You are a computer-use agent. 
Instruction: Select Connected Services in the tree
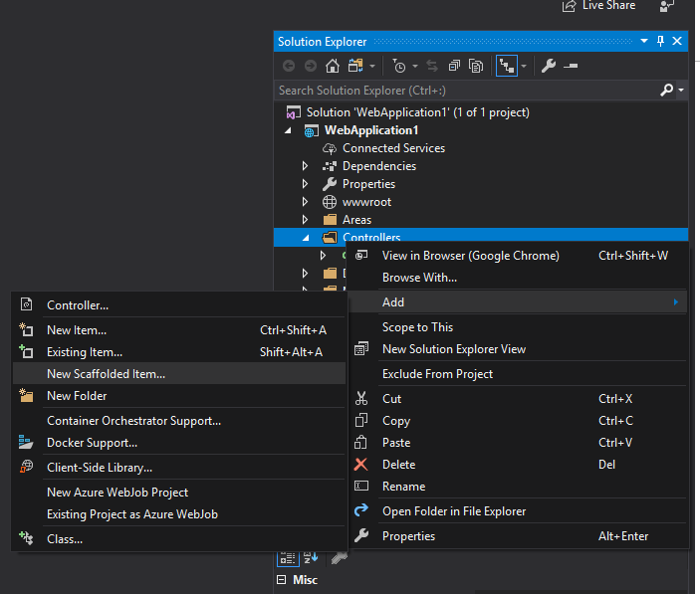click(x=393, y=148)
